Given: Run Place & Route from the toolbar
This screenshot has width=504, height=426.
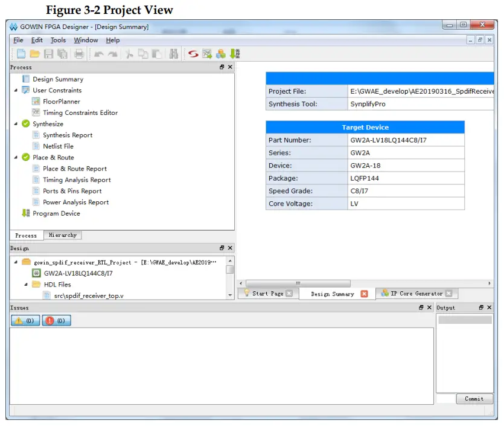Looking at the screenshot, I should pyautogui.click(x=207, y=54).
